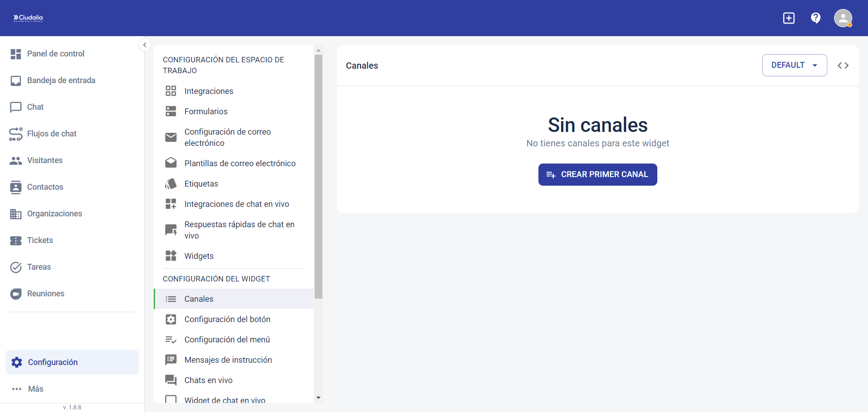
Task: Select Integraciones de chat en vivo
Action: pos(171,204)
